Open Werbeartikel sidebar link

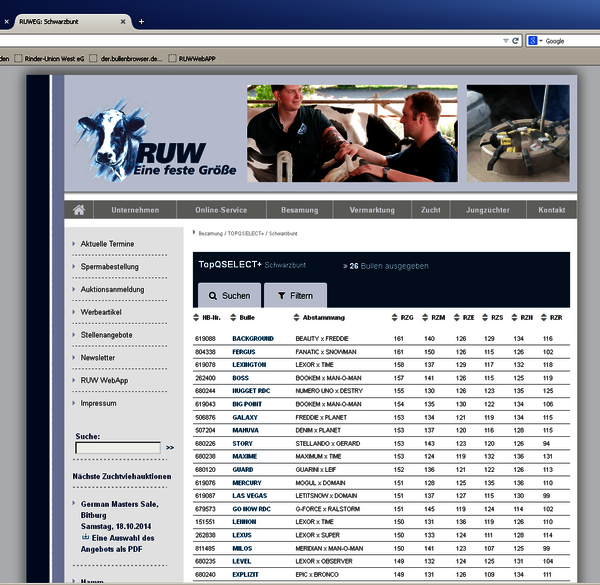[x=101, y=312]
